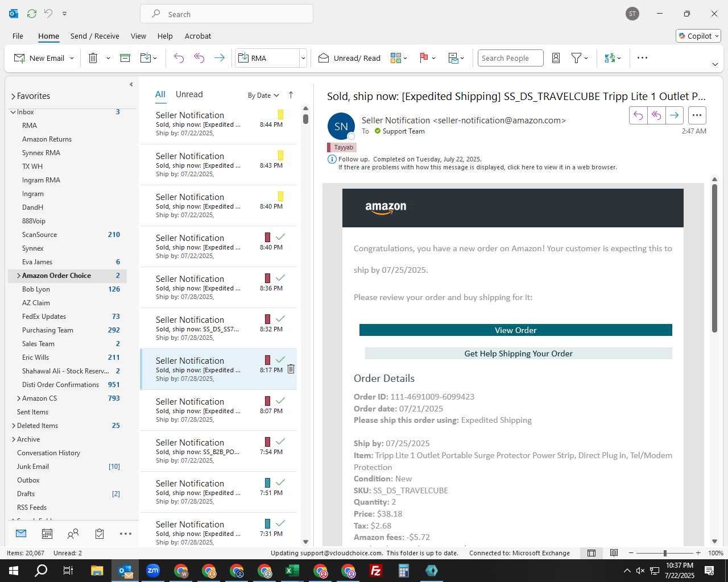Open More actions menu in reading pane
728x582 pixels.
(697, 115)
